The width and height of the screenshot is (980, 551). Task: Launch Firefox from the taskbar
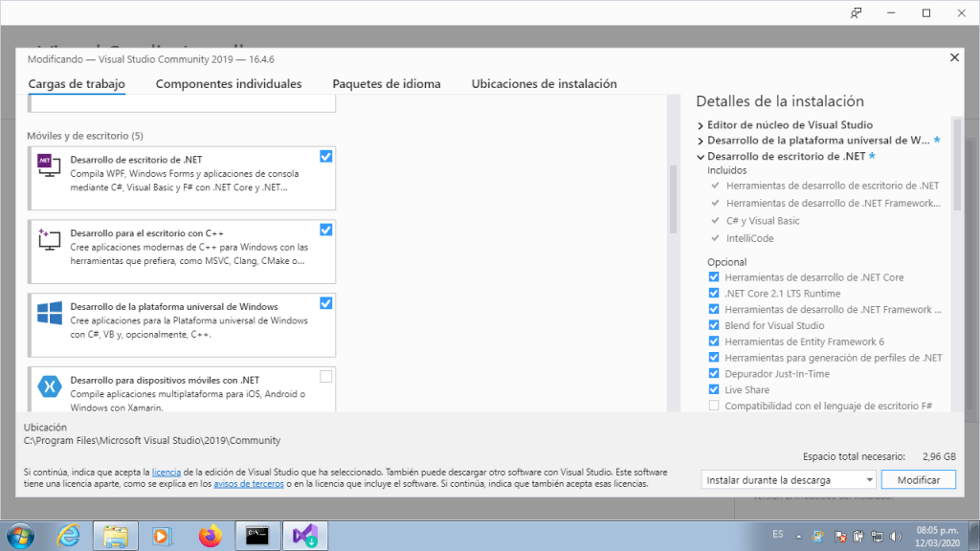click(210, 535)
